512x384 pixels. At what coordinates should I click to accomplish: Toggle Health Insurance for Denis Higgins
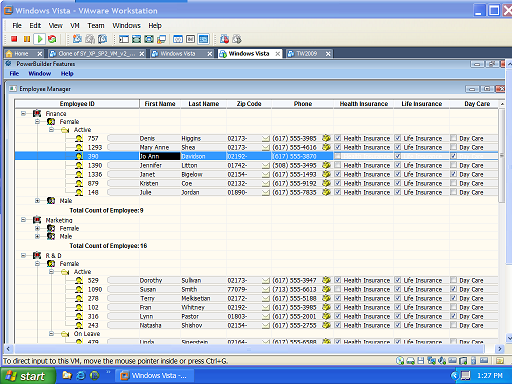[338, 138]
